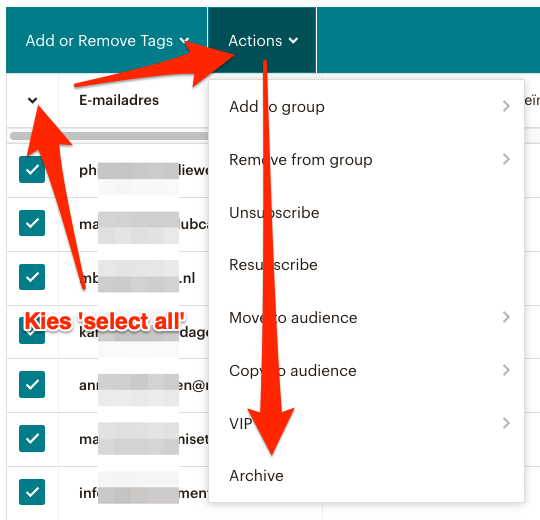Select Resubscribe from the Actions menu

pos(366,265)
